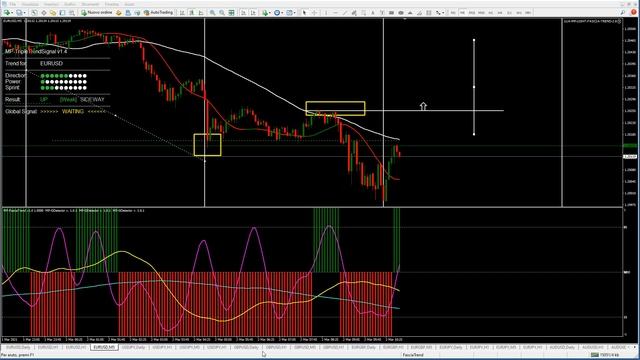
Task: Switch chart to bar chart style
Action: click(x=182, y=13)
